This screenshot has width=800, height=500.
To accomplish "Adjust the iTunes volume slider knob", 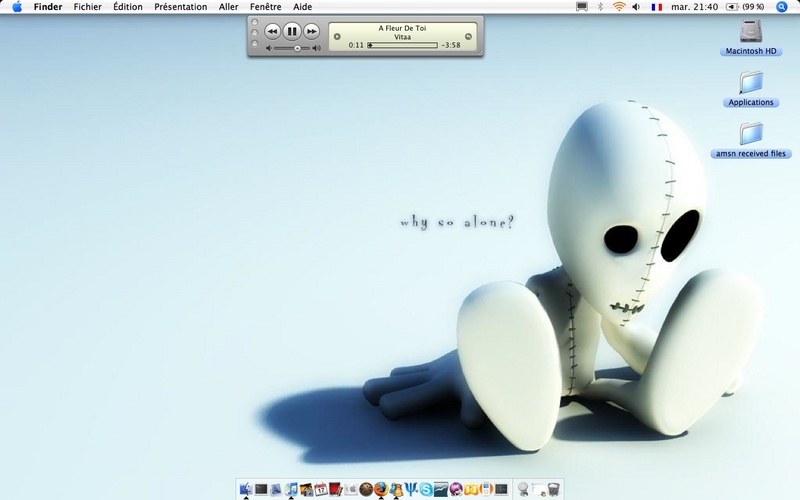I will point(297,48).
